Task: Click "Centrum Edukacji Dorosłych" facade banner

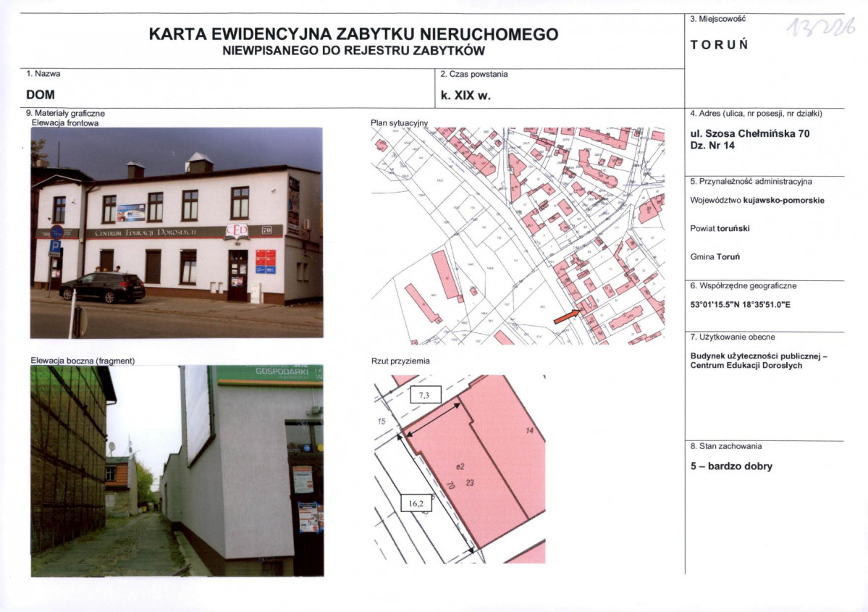Action: [146, 232]
